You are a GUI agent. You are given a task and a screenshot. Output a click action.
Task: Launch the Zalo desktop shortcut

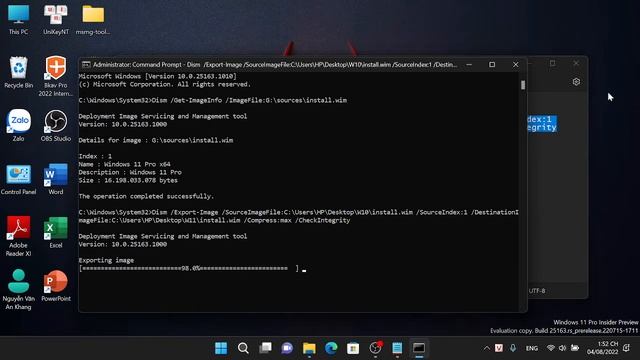pyautogui.click(x=18, y=125)
